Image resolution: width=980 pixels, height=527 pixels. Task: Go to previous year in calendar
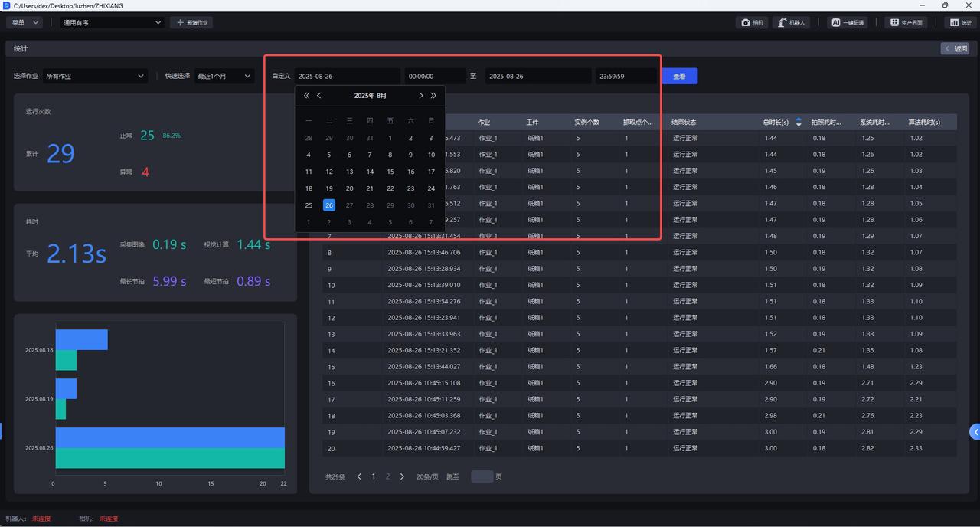coord(307,96)
